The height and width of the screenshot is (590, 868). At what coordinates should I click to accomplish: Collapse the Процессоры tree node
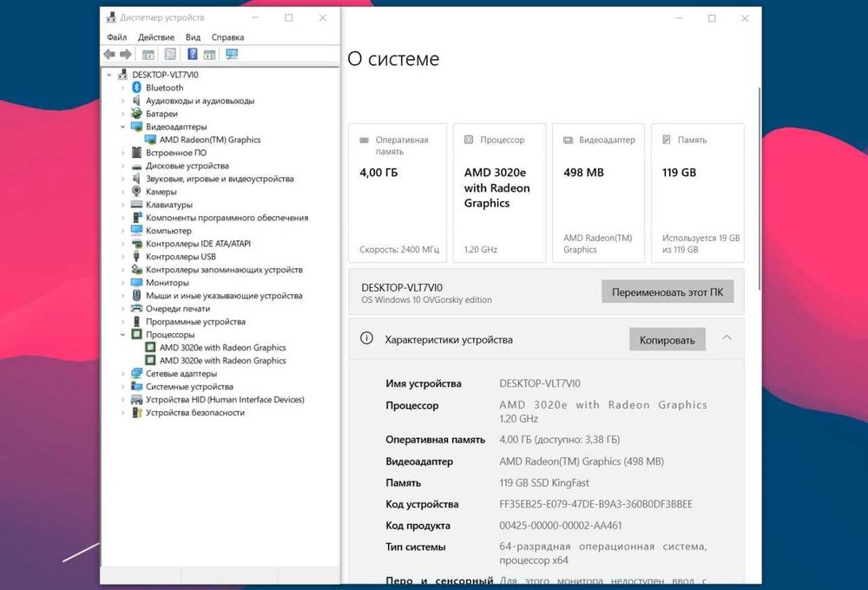[x=123, y=334]
